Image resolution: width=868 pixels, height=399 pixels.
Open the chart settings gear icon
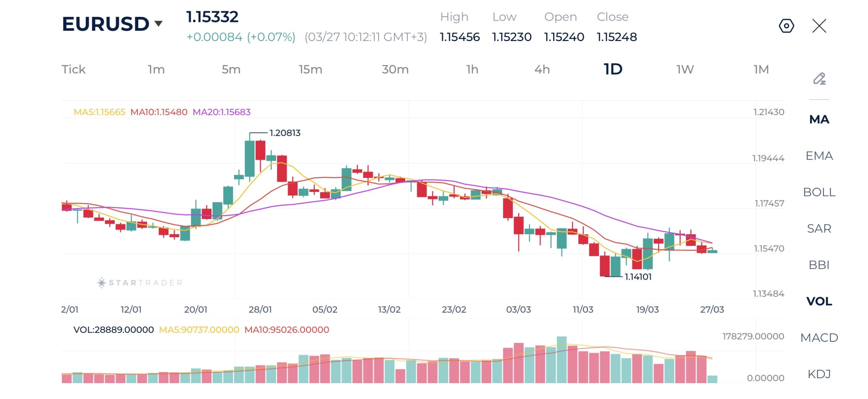[x=787, y=25]
